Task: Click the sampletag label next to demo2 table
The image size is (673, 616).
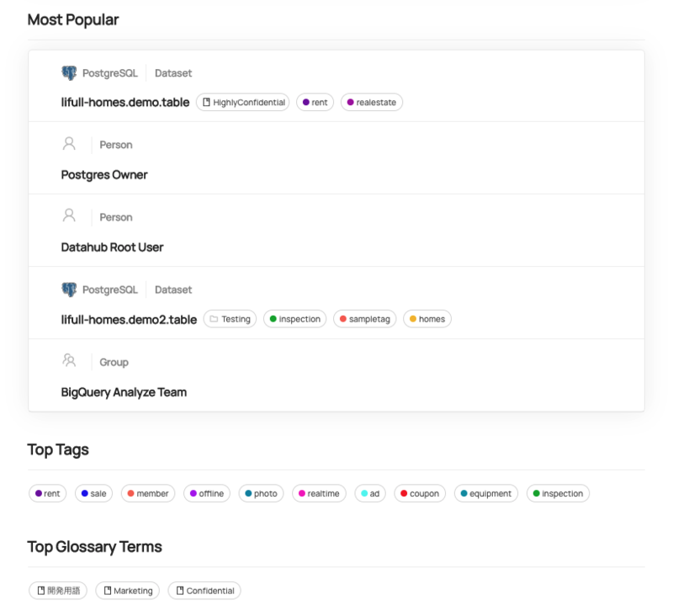Action: (364, 319)
